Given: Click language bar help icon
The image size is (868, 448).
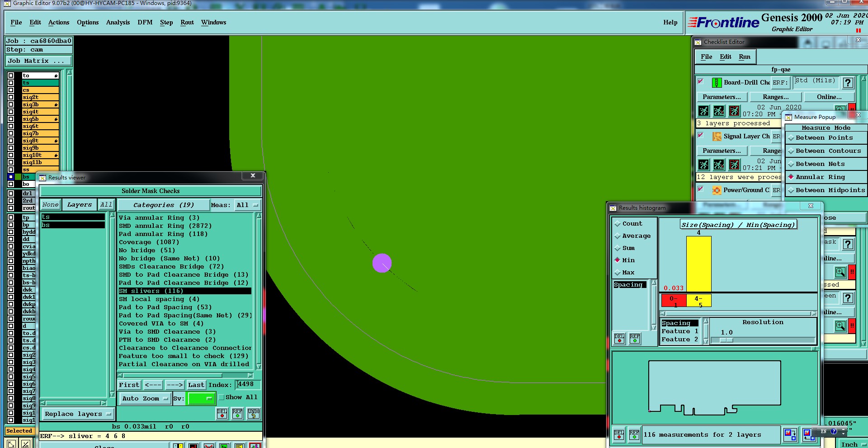Looking at the screenshot, I should point(834,432).
